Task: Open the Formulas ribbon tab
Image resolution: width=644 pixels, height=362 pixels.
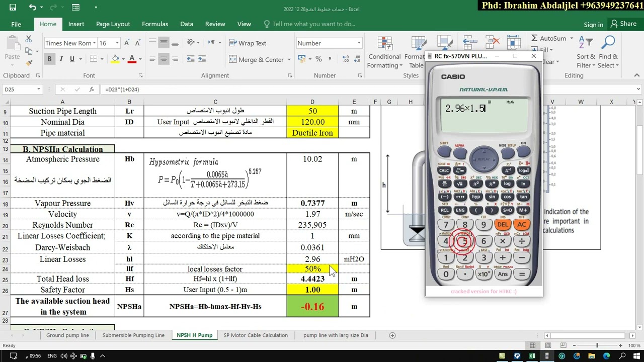Action: [155, 24]
